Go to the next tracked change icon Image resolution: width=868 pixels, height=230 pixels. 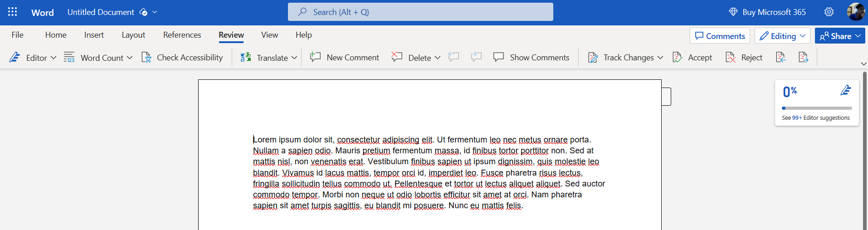tap(803, 57)
